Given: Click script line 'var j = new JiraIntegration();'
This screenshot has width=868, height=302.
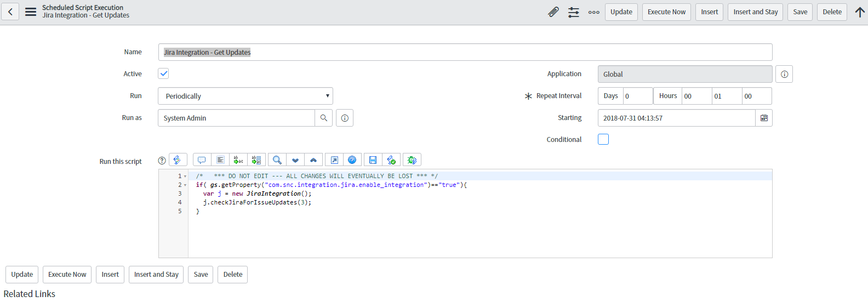Looking at the screenshot, I should pos(257,193).
